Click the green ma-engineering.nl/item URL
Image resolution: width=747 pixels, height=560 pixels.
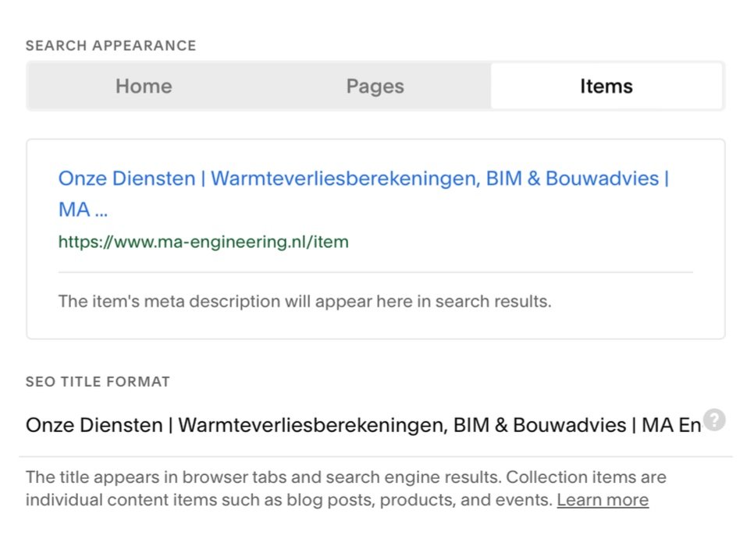click(204, 242)
